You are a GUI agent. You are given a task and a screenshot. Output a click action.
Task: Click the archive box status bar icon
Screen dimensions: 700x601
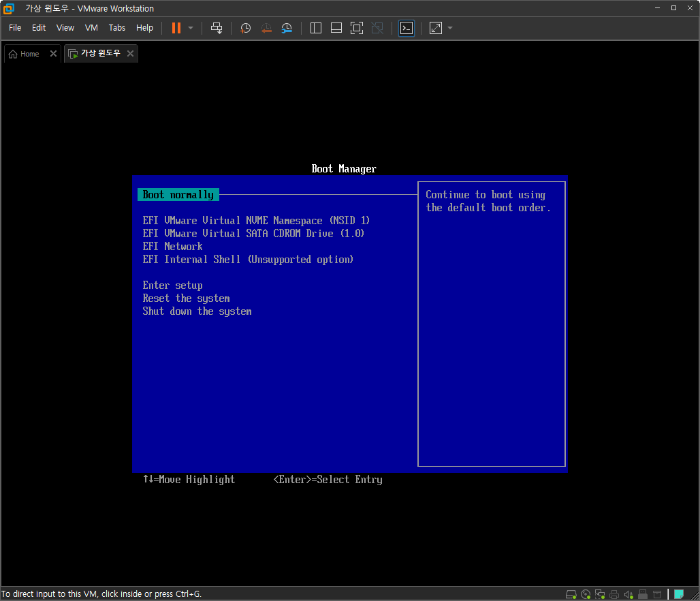pos(657,594)
